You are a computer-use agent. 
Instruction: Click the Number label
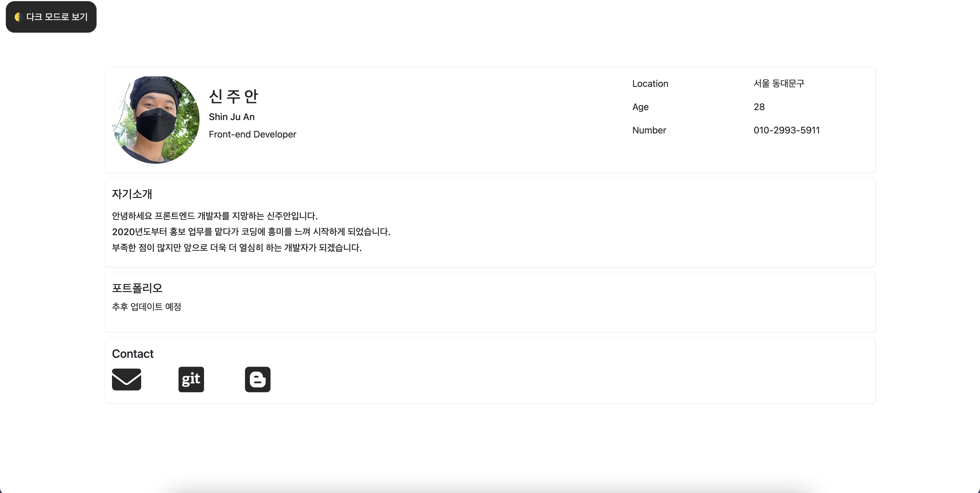(x=649, y=130)
